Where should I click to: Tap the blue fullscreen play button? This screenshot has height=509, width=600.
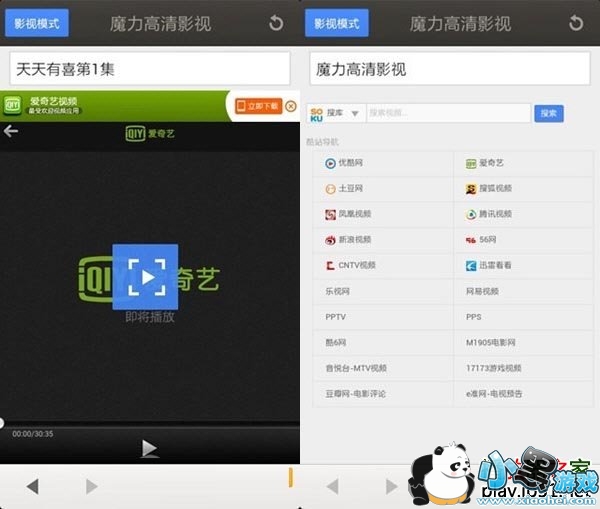pyautogui.click(x=145, y=277)
